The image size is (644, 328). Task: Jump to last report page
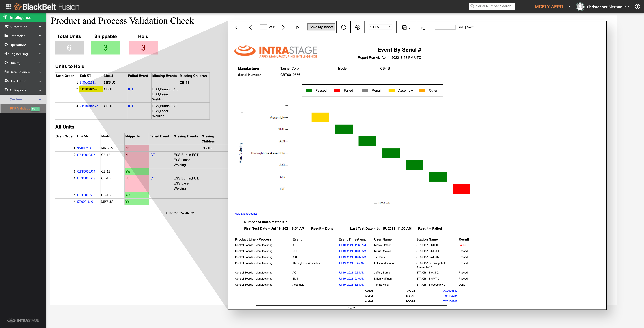point(298,27)
